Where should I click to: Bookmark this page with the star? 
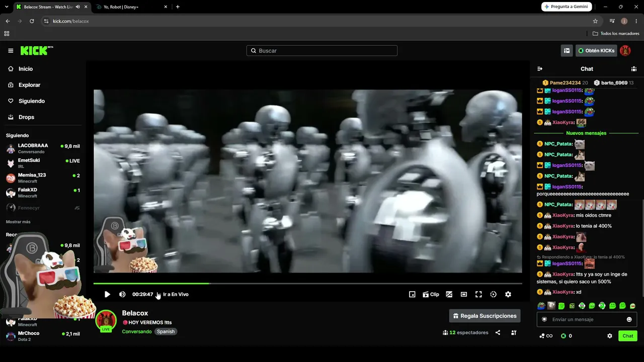[x=595, y=21]
